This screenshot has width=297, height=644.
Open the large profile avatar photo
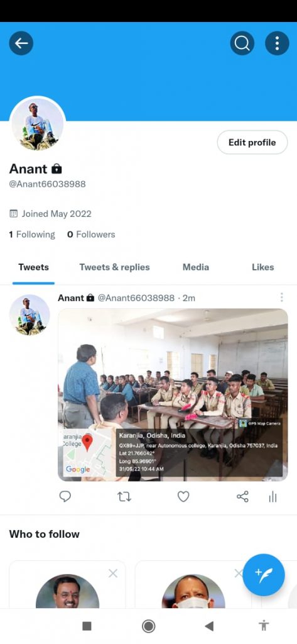pos(37,125)
